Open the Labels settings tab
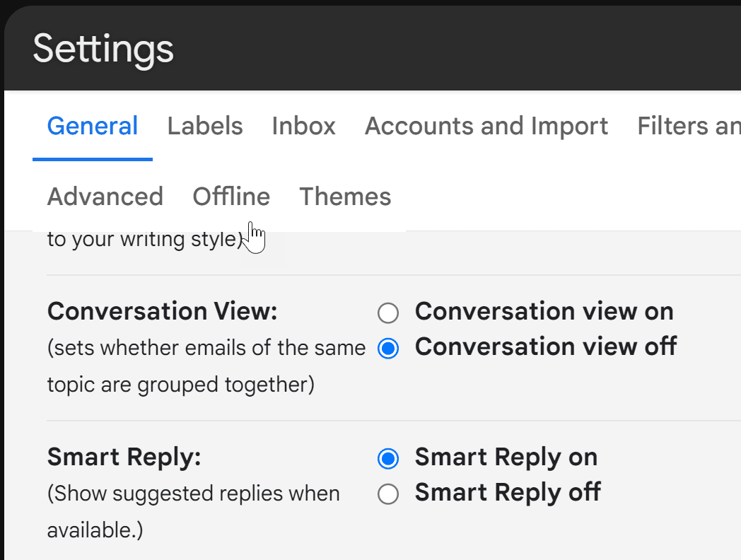The width and height of the screenshot is (741, 560). 205,127
